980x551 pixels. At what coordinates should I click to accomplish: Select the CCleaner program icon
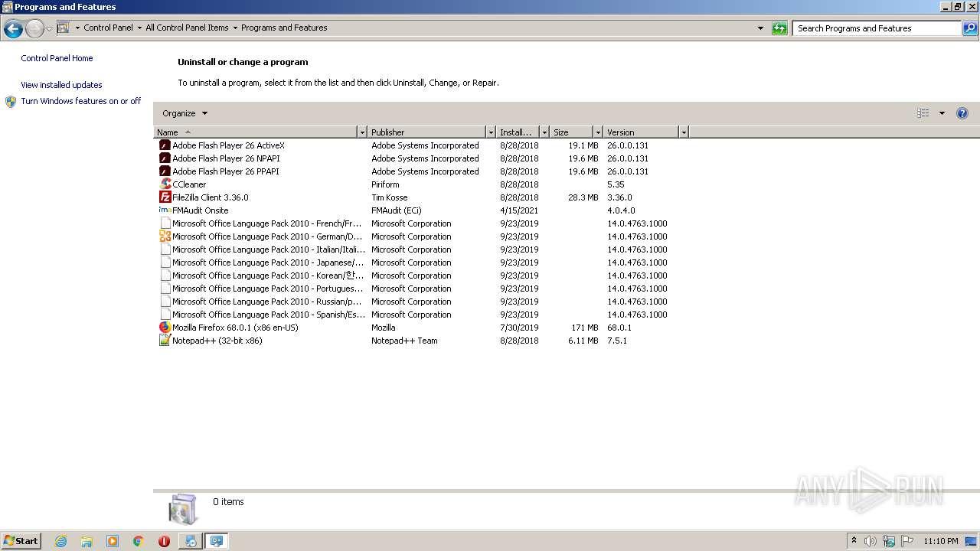coord(165,184)
